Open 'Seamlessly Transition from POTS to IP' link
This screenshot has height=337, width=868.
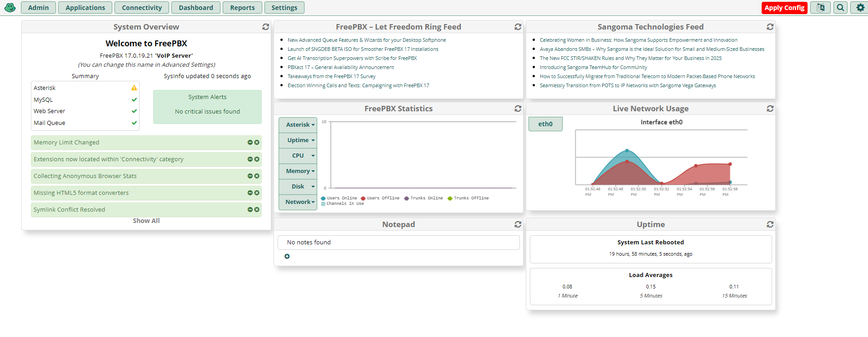[x=628, y=85]
